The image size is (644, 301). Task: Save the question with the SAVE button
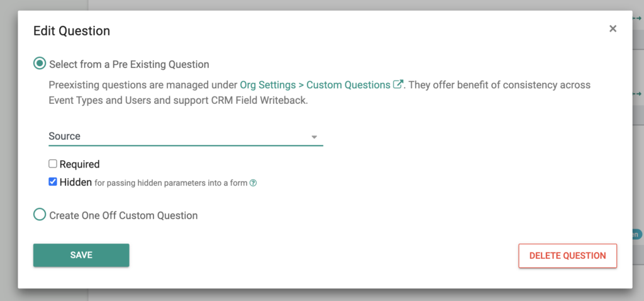81,255
